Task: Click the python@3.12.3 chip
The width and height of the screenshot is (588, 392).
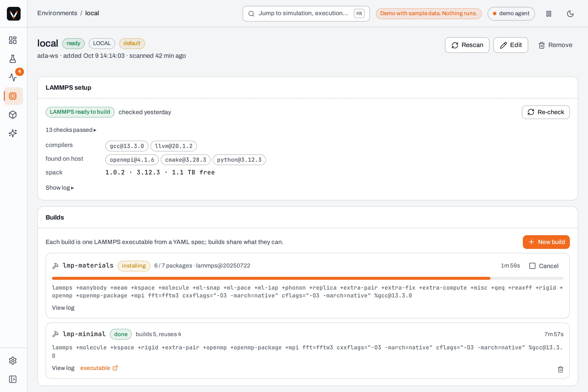Action: 239,160
